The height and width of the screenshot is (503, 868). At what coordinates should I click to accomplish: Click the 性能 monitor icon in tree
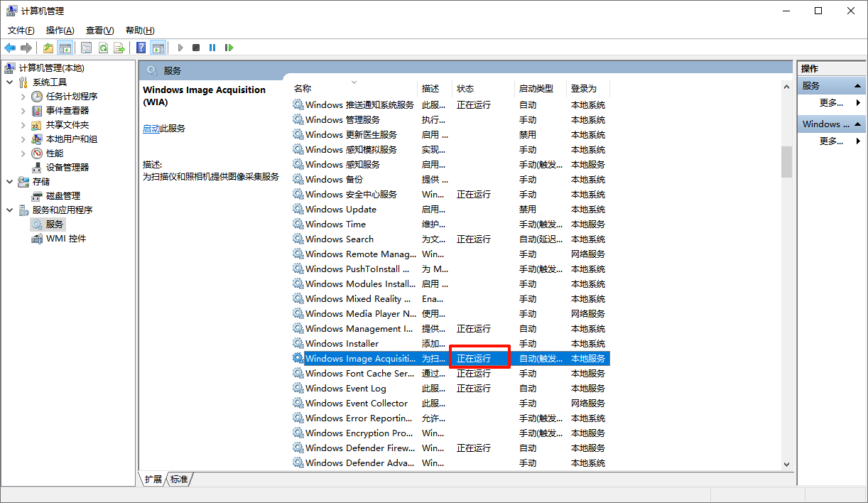coord(37,153)
